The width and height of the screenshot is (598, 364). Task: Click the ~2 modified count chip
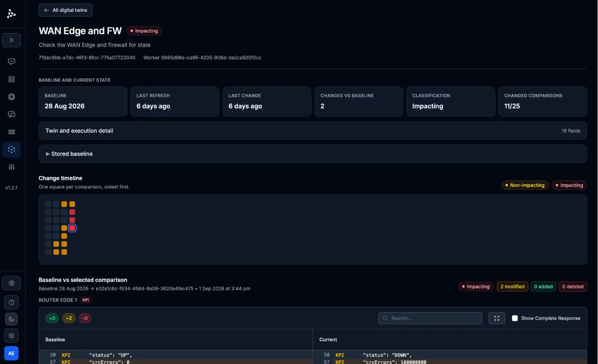(69, 318)
